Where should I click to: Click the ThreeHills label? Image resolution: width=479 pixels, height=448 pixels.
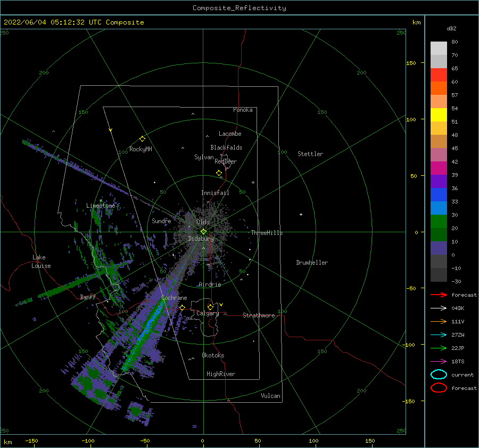point(267,233)
